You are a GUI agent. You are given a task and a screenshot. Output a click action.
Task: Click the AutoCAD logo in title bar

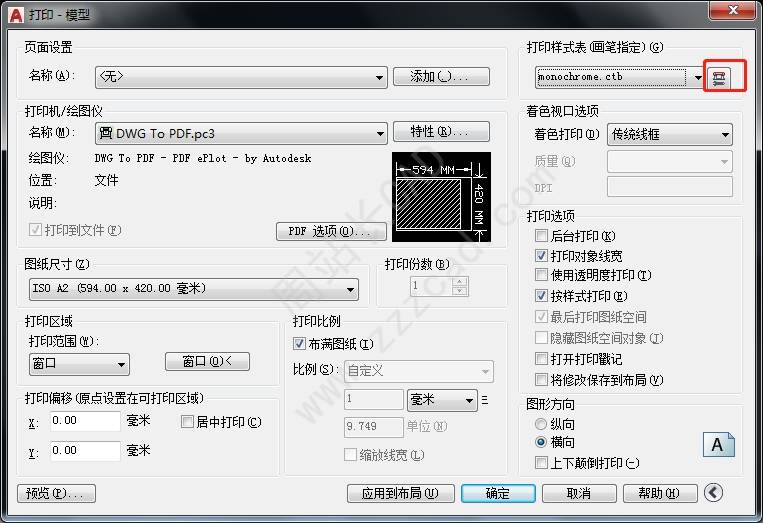click(x=16, y=15)
